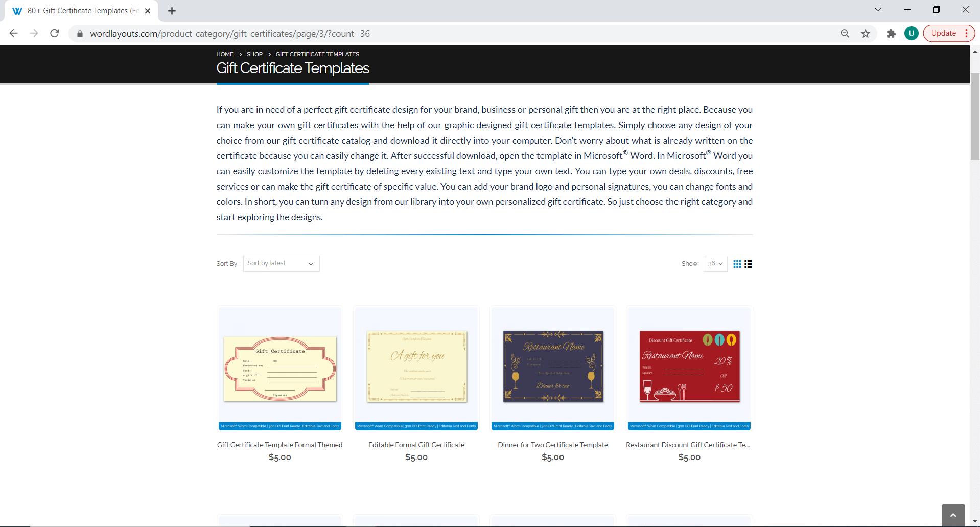This screenshot has height=527, width=980.
Task: Switch to grid view
Action: click(x=737, y=264)
